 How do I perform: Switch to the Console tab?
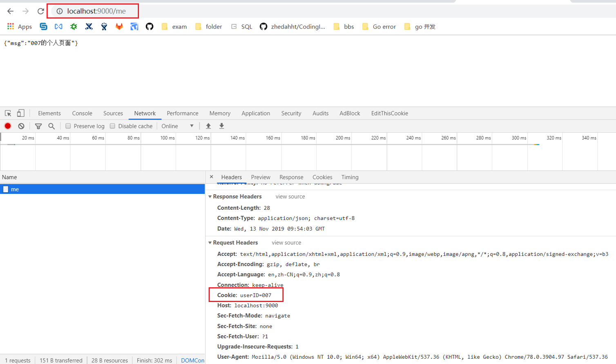coord(82,113)
